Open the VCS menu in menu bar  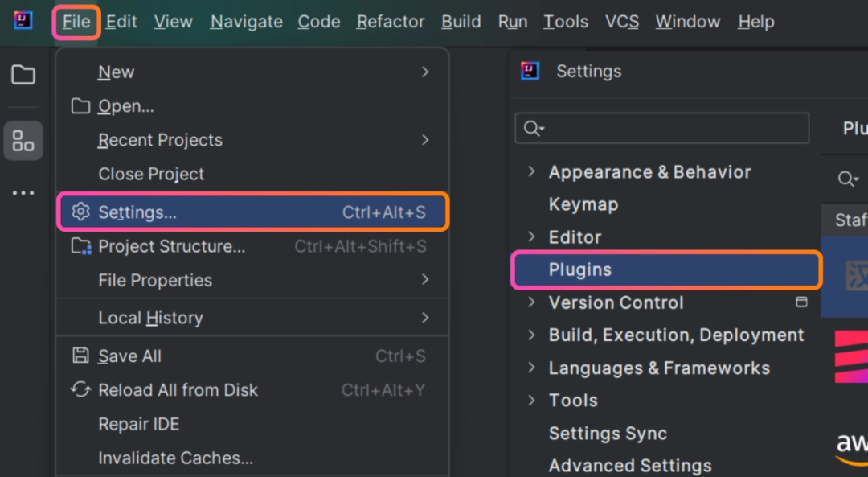coord(621,22)
